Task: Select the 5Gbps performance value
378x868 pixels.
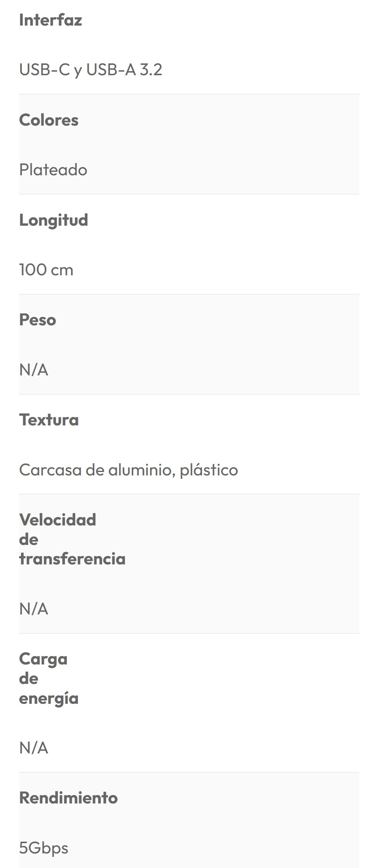Action: 44,848
